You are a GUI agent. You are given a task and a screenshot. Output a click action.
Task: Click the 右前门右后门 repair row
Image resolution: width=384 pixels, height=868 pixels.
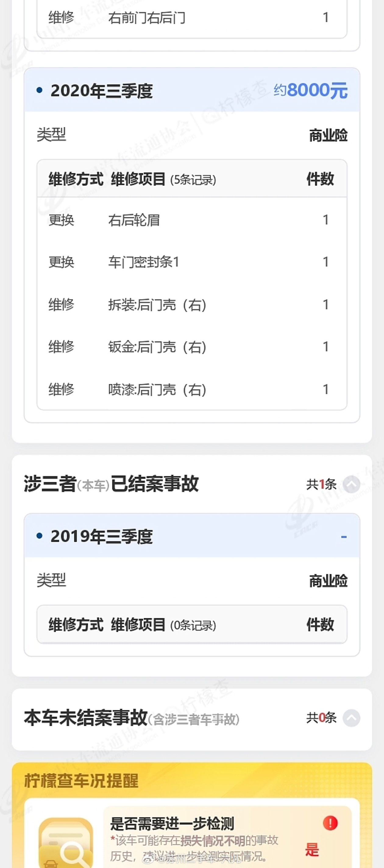(x=192, y=17)
